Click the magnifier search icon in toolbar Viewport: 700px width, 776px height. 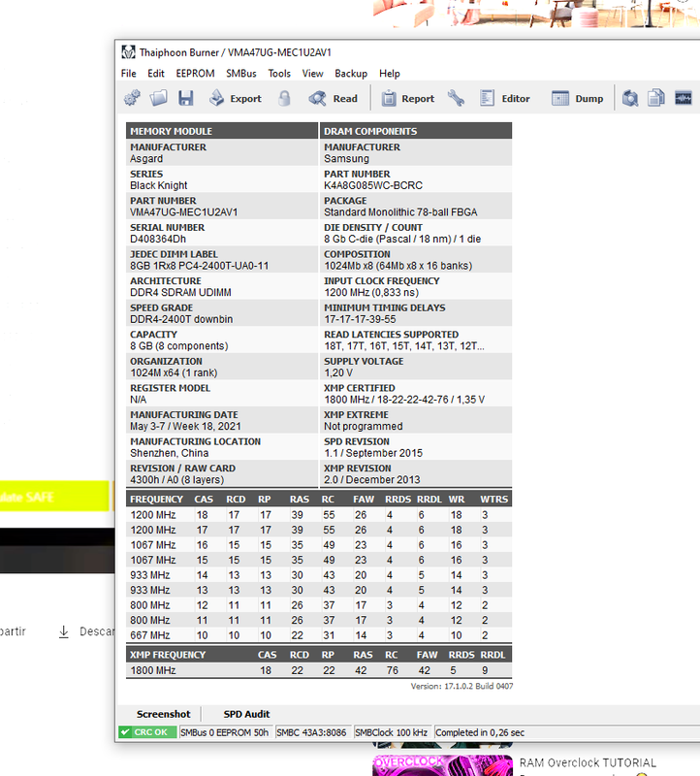pos(630,98)
